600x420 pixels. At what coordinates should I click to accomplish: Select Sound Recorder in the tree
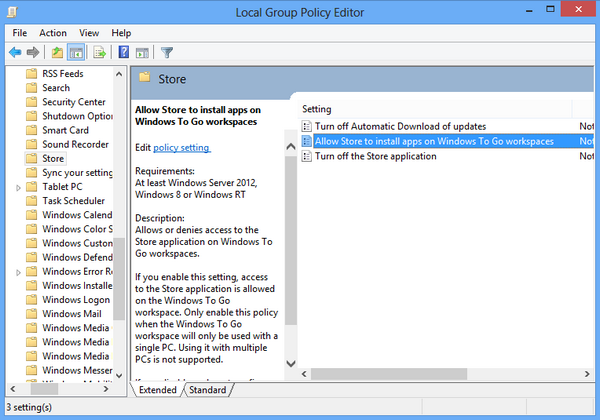point(75,144)
